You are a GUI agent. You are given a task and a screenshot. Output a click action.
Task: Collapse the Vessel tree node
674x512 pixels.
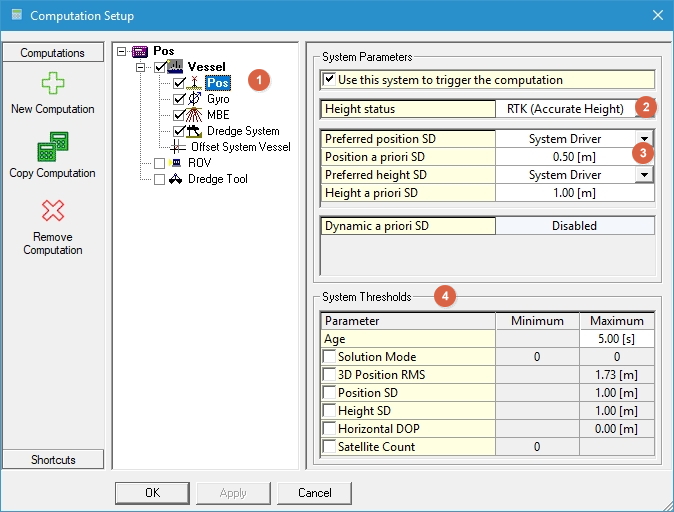[142, 67]
